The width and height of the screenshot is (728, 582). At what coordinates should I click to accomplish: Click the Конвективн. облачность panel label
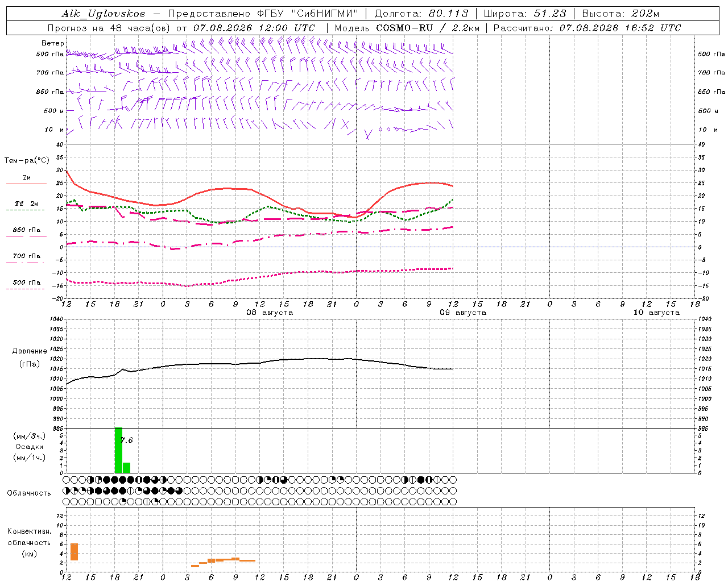(x=29, y=542)
